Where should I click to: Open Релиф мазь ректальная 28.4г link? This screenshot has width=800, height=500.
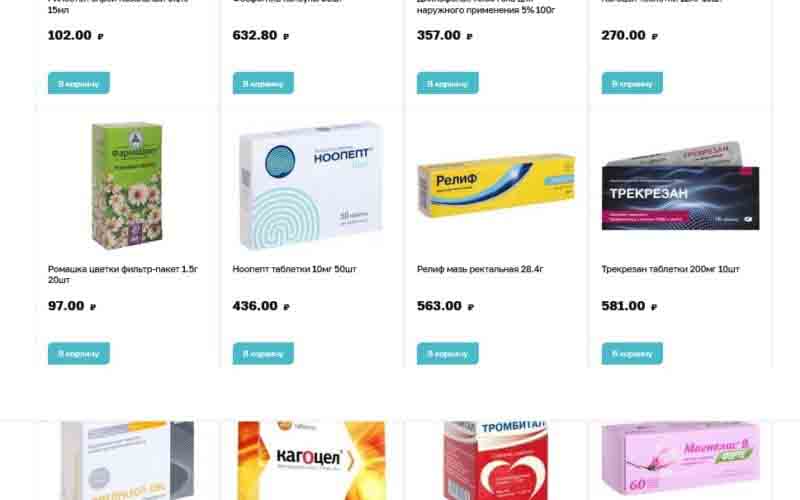tap(480, 269)
